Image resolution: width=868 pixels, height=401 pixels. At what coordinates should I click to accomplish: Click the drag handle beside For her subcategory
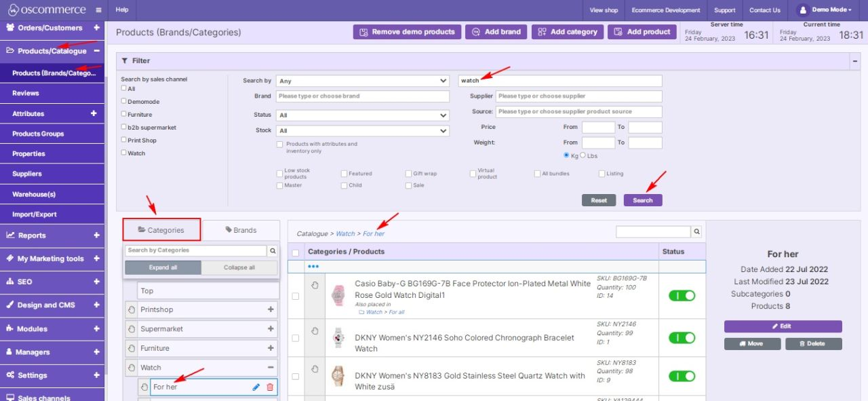click(x=144, y=387)
